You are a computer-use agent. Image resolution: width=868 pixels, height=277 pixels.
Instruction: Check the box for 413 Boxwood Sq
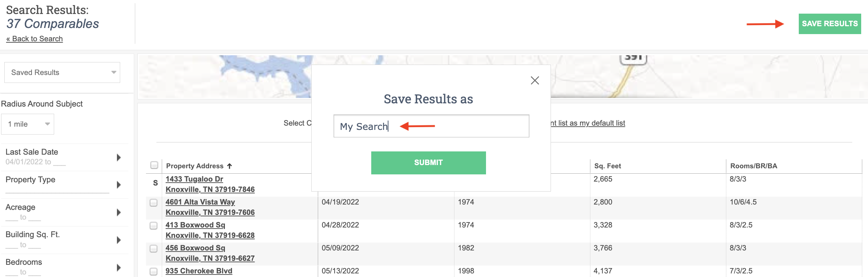154,226
